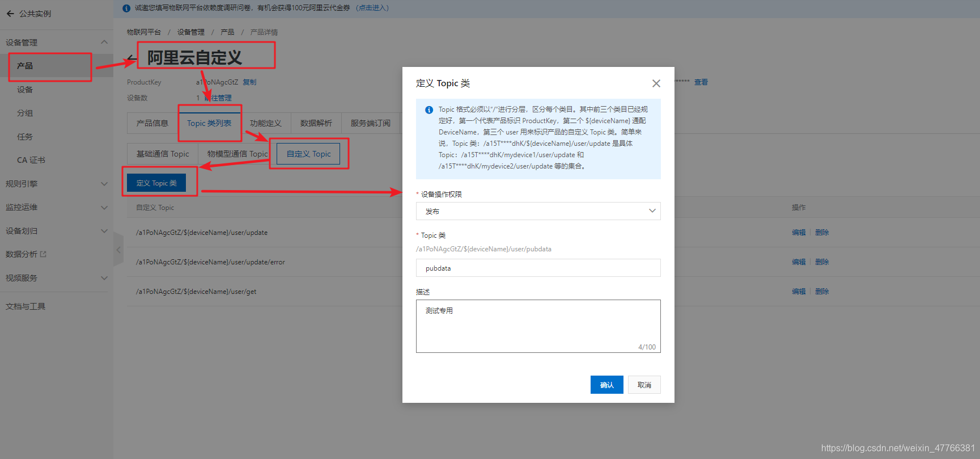Click 编辑 for the user/update/error topic
980x459 pixels.
tap(799, 262)
